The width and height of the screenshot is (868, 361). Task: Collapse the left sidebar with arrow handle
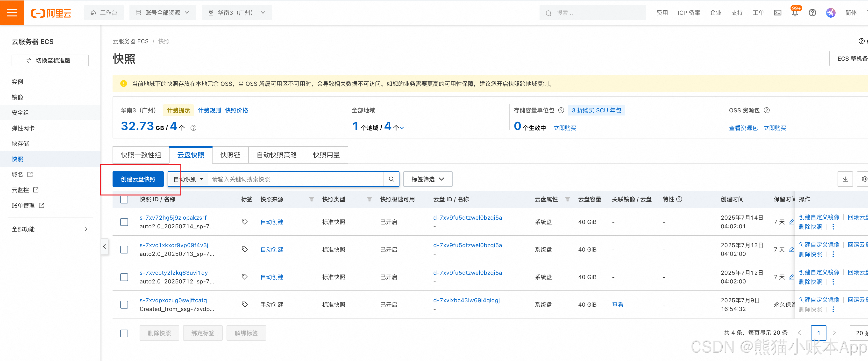pos(105,246)
